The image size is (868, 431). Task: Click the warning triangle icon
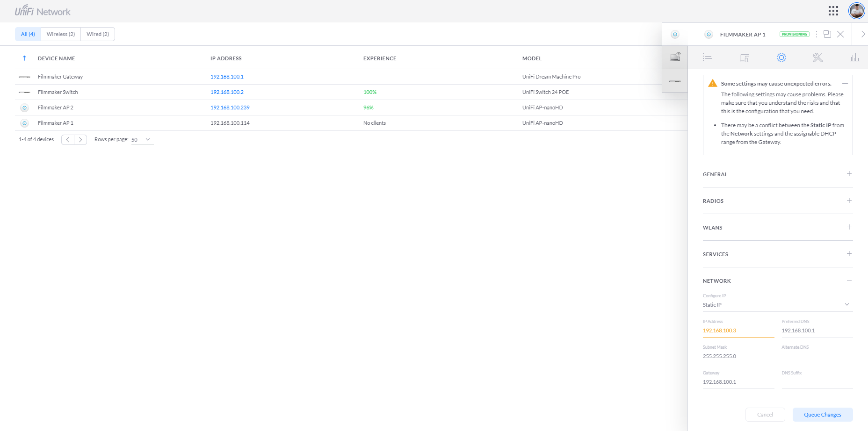point(713,83)
